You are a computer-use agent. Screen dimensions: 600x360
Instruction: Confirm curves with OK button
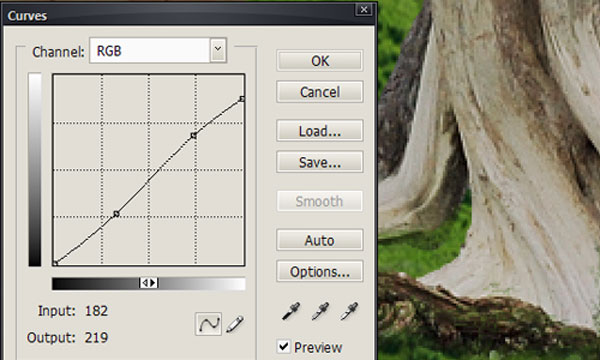point(320,61)
